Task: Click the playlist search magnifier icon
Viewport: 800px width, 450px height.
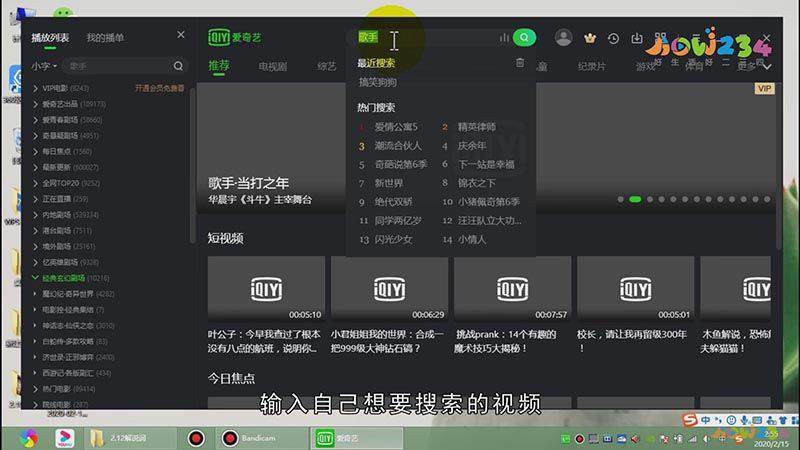Action: click(x=178, y=66)
